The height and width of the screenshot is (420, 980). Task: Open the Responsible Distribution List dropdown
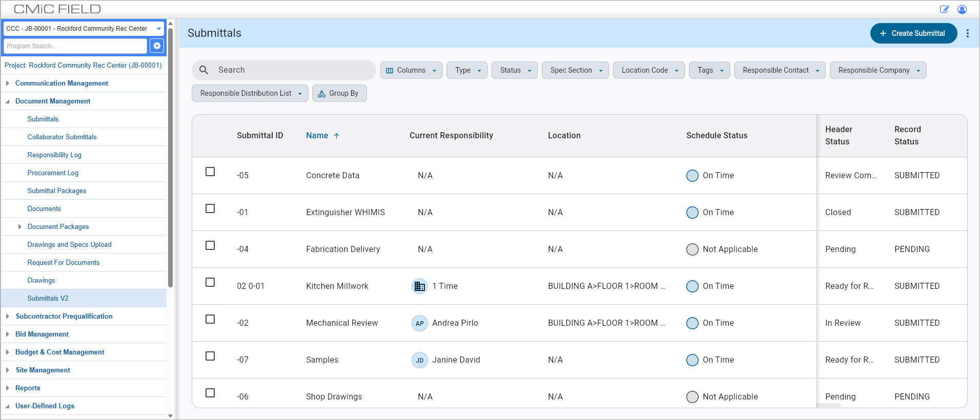click(250, 93)
